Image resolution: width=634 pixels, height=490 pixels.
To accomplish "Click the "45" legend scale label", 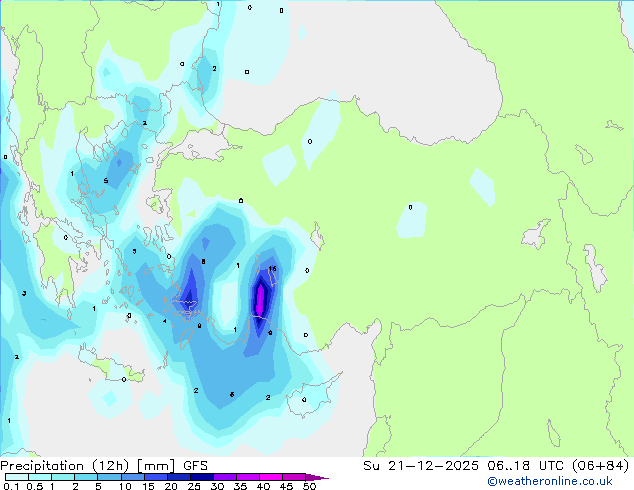I will (286, 486).
